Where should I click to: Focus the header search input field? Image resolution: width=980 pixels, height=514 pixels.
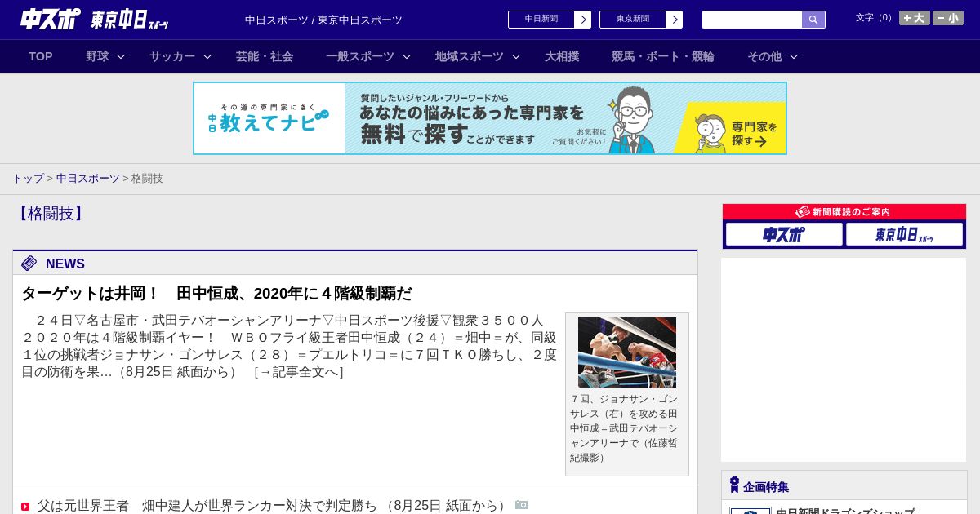click(x=752, y=20)
